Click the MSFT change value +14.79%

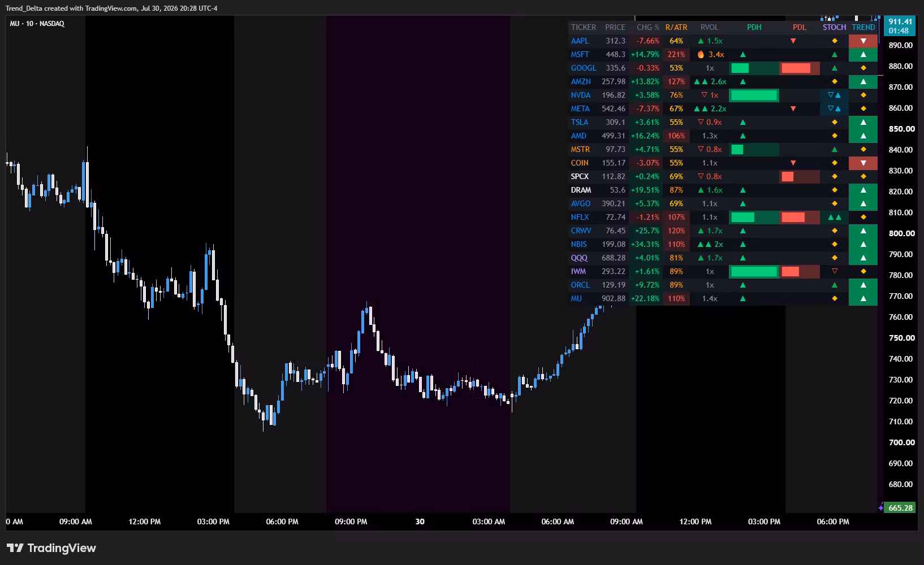[645, 54]
